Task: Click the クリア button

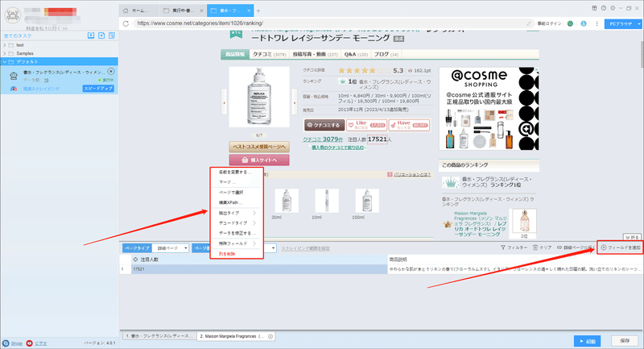Action: click(542, 248)
